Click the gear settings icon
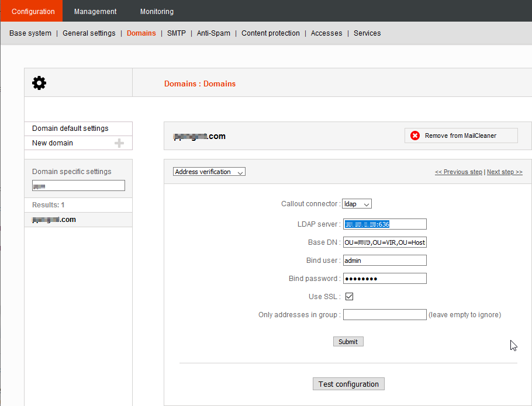 click(39, 83)
